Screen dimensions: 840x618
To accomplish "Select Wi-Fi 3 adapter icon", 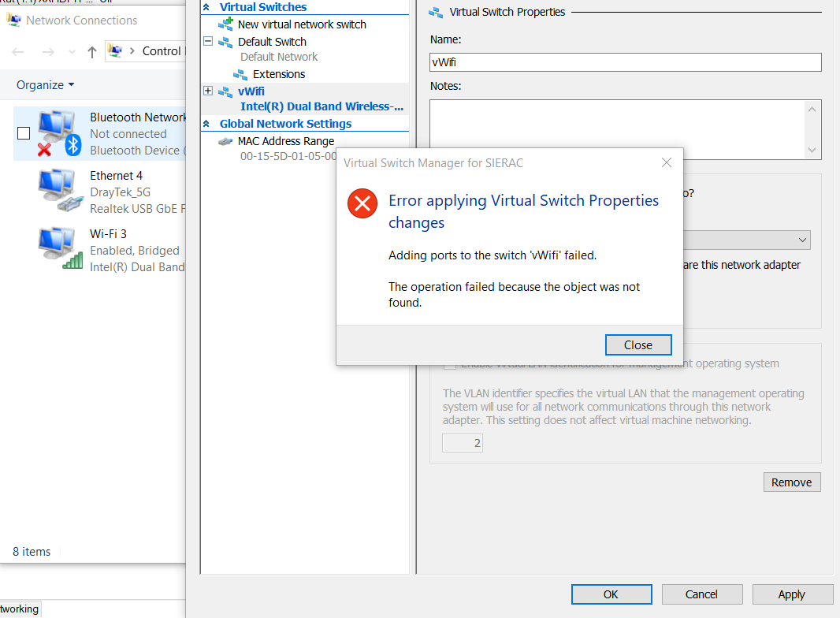I will 60,248.
